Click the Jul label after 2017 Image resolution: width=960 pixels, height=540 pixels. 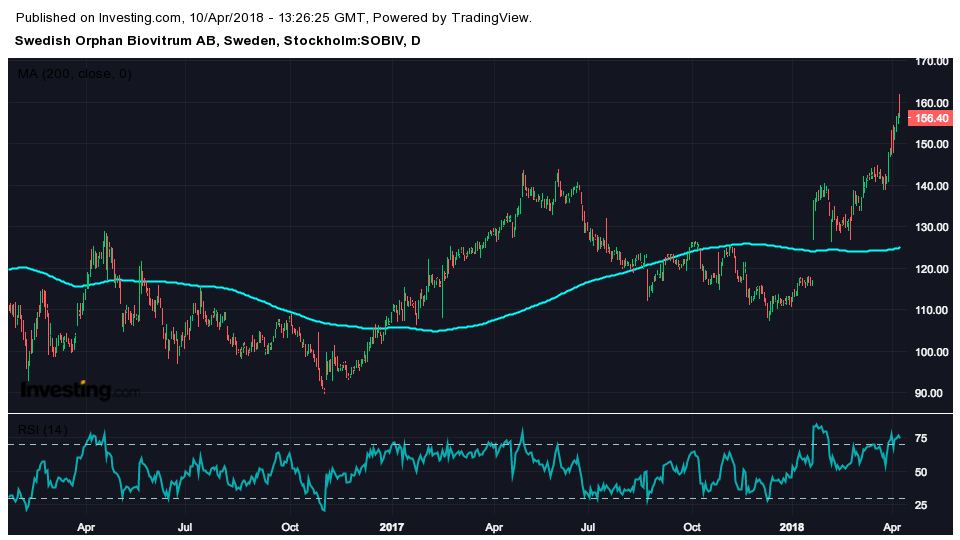click(588, 527)
